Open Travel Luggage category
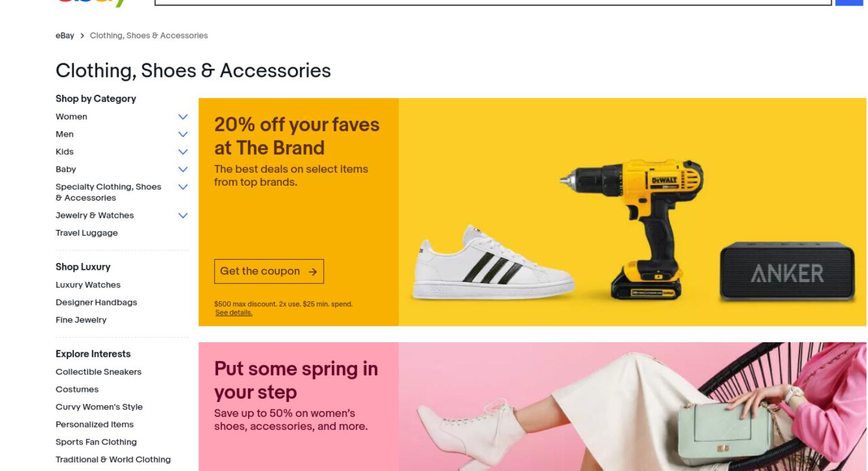 [86, 233]
